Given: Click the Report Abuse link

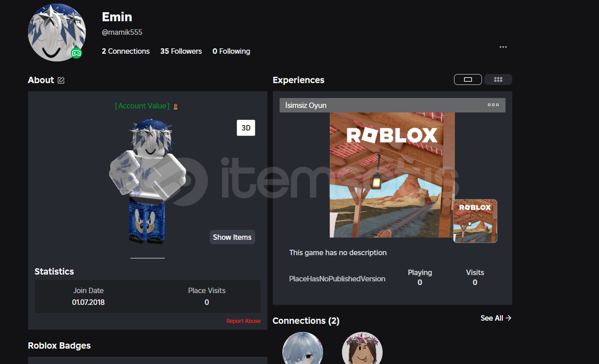Looking at the screenshot, I should [243, 321].
